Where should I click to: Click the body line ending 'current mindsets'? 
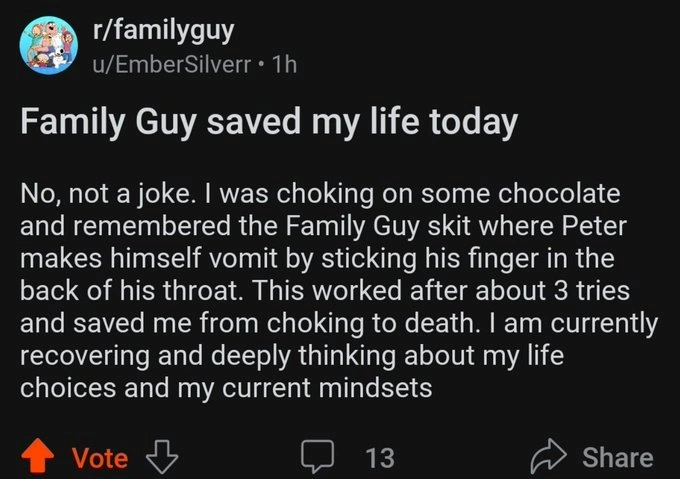point(226,389)
